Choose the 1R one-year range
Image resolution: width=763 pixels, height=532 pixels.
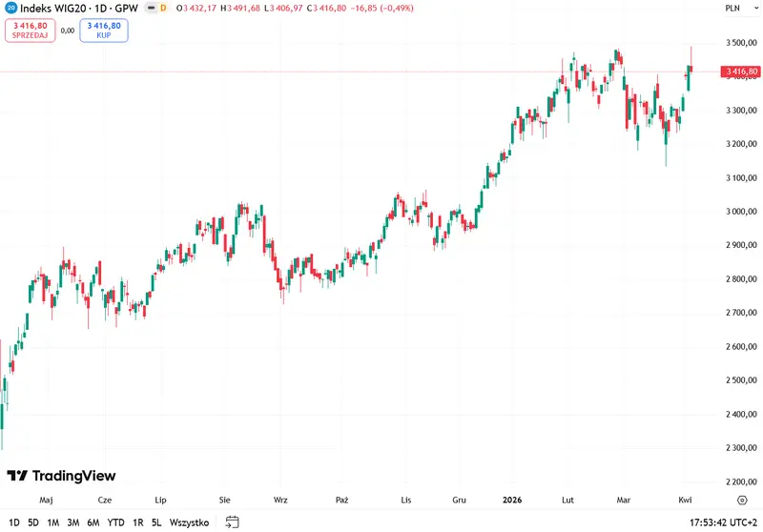tap(138, 522)
